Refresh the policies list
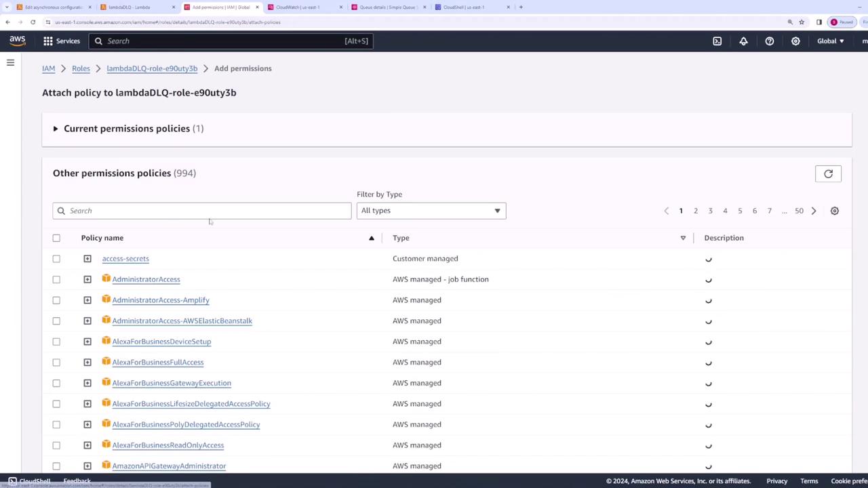Screen dimensions: 868x488 (x=828, y=174)
